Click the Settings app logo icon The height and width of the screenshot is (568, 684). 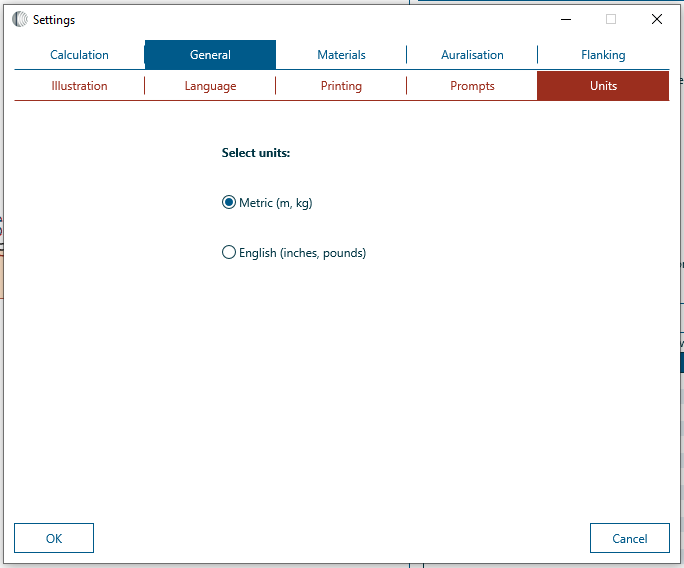tap(20, 19)
